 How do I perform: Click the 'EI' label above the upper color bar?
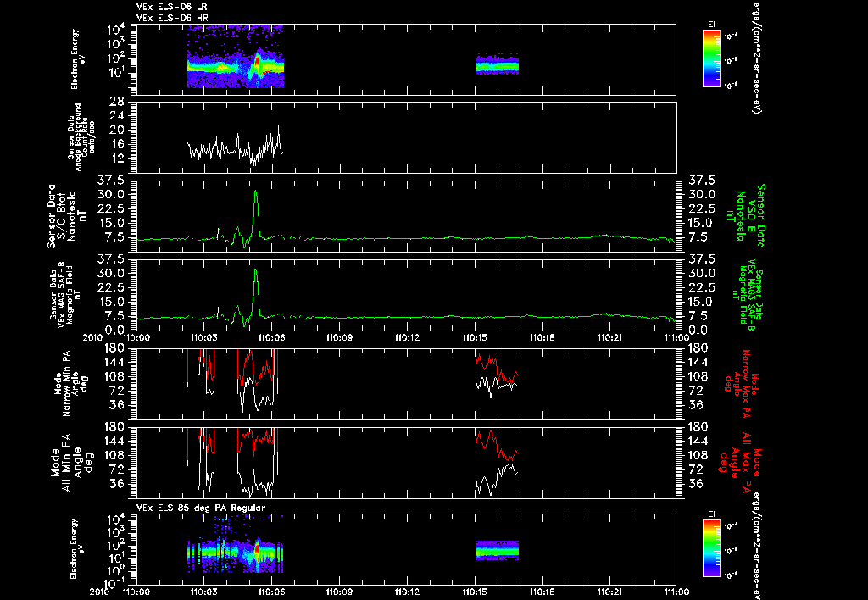(x=711, y=25)
